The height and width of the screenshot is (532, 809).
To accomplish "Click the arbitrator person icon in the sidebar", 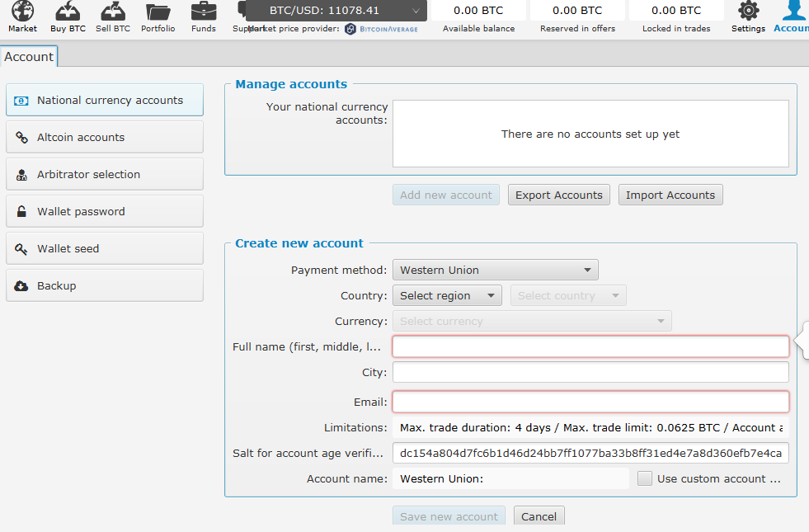I will [x=21, y=175].
